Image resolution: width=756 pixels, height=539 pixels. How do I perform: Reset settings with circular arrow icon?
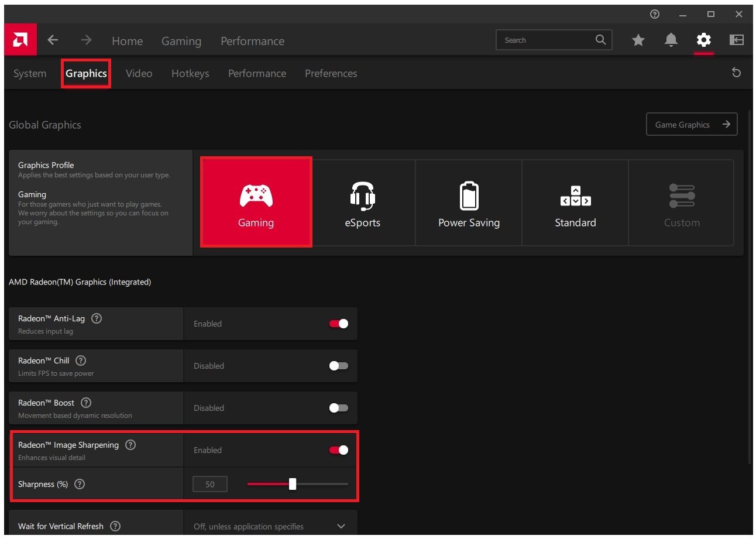(x=737, y=73)
